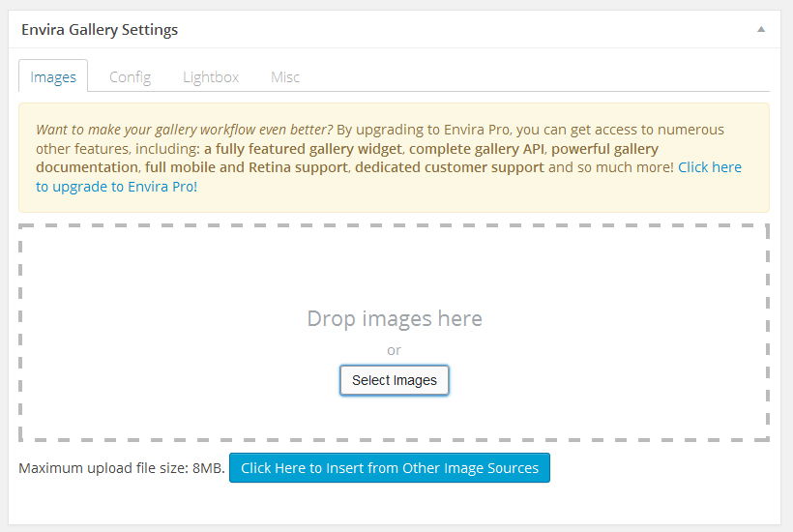Click the 'Drop images here' text
Image resolution: width=793 pixels, height=532 pixels.
[x=394, y=318]
